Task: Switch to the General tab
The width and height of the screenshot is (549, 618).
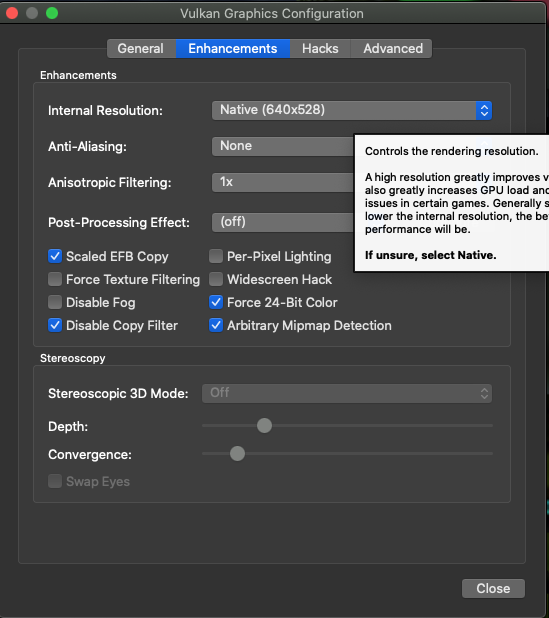Action: (x=141, y=48)
